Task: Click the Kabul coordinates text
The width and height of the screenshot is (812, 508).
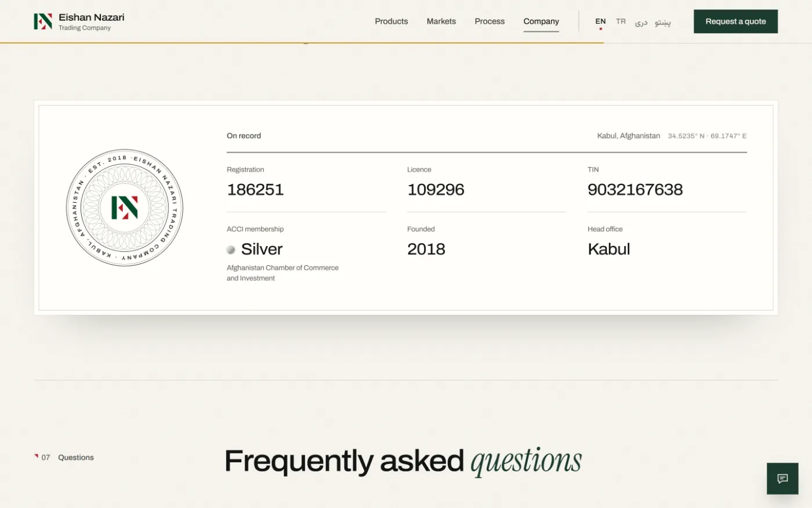Action: pyautogui.click(x=707, y=136)
